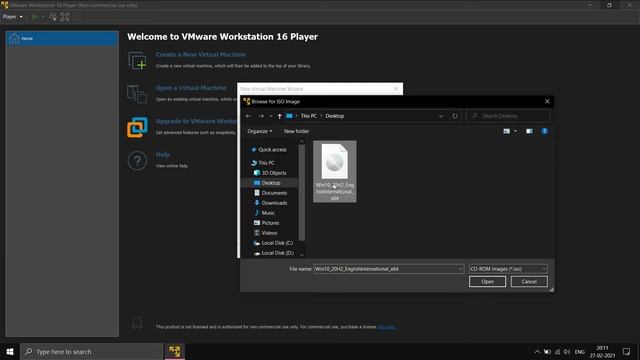Click Create a New Virtual Machine link
Image resolution: width=640 pixels, height=360 pixels.
200,55
